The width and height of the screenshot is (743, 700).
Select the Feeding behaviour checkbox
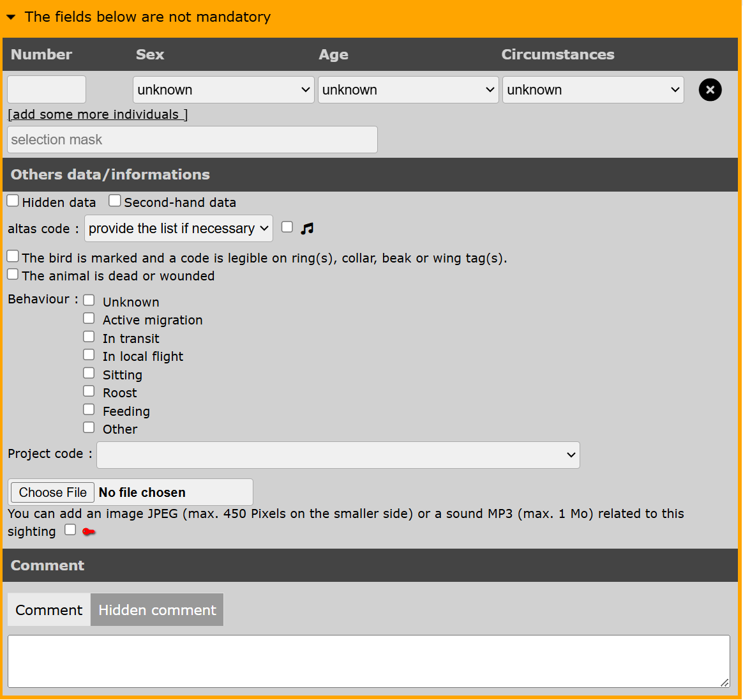(89, 410)
